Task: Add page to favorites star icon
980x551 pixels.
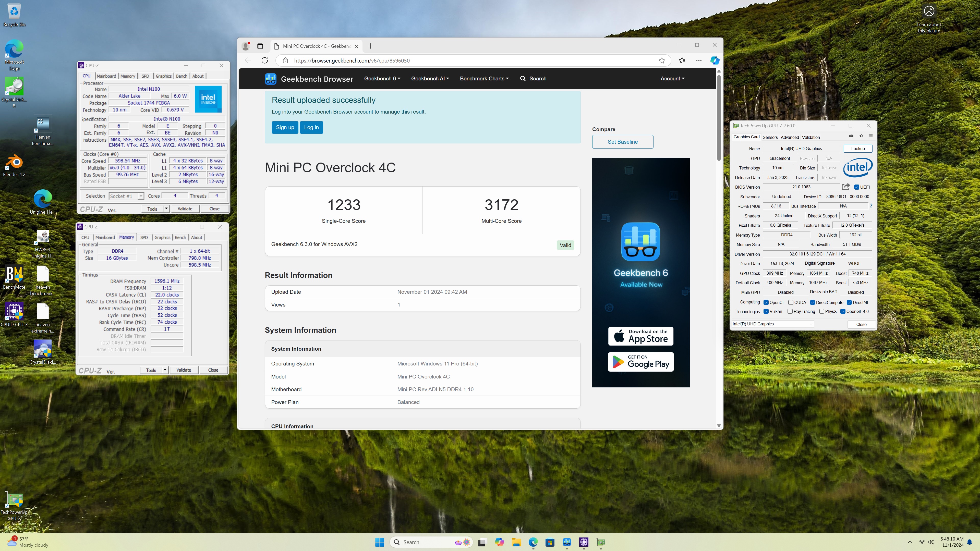Action: point(662,60)
